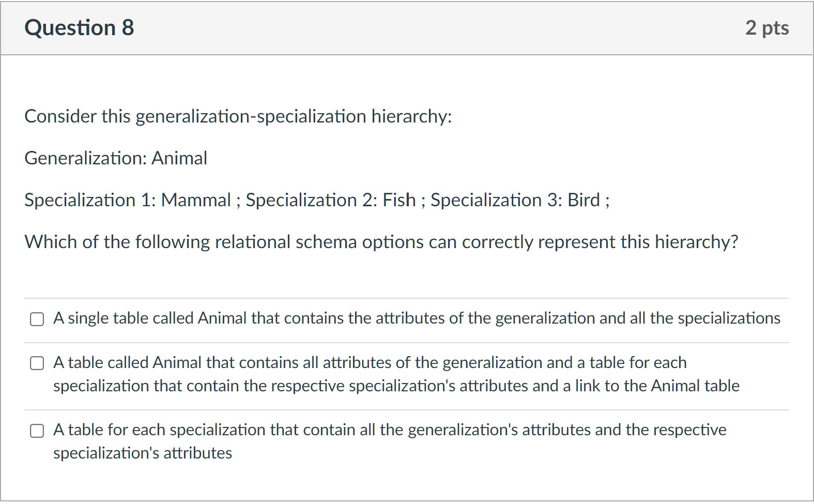Image resolution: width=814 pixels, height=504 pixels.
Task: Click the last line "specialization's attributes" of third option
Action: click(143, 453)
